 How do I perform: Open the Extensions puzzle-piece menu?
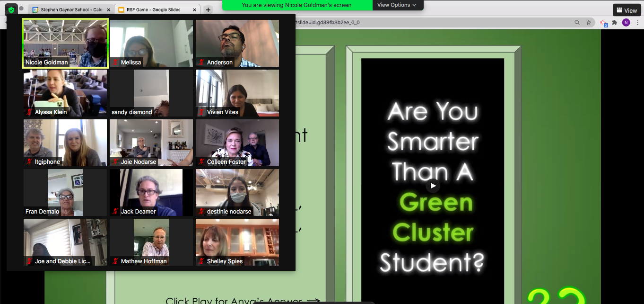pyautogui.click(x=615, y=22)
